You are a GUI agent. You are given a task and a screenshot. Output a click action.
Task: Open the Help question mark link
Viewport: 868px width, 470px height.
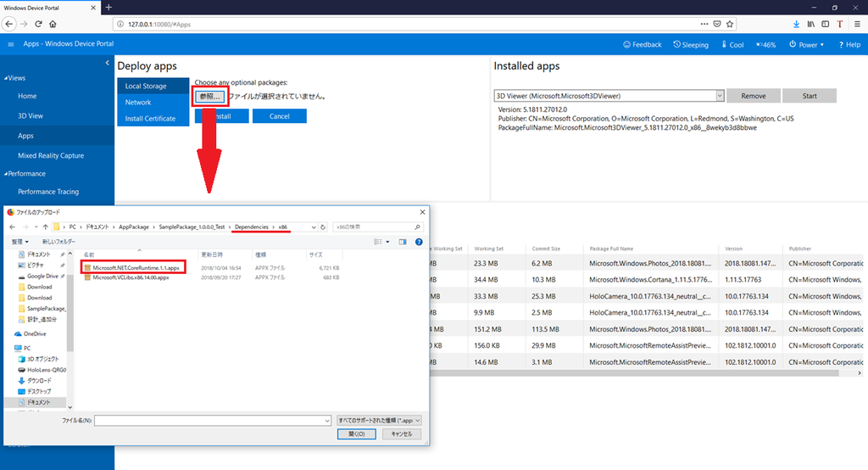849,44
